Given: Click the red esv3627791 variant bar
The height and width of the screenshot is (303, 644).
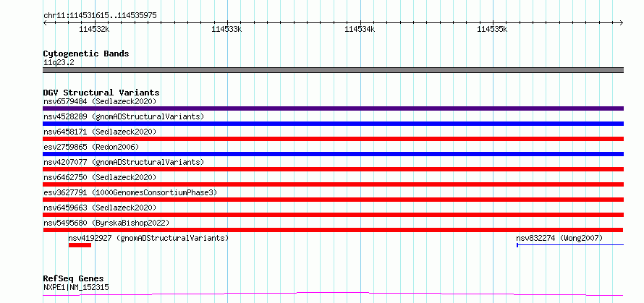Looking at the screenshot, I should coord(333,200).
